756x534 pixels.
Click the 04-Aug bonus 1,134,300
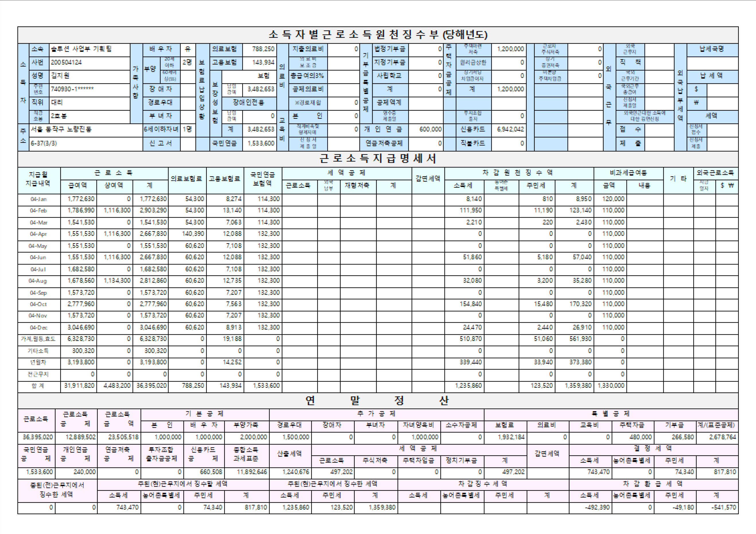(x=117, y=281)
